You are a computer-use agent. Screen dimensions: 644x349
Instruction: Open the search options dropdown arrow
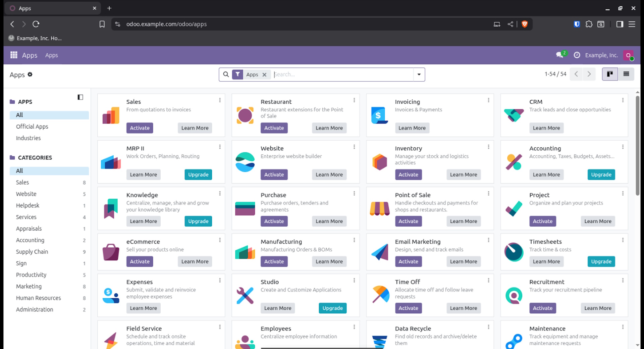coord(419,74)
